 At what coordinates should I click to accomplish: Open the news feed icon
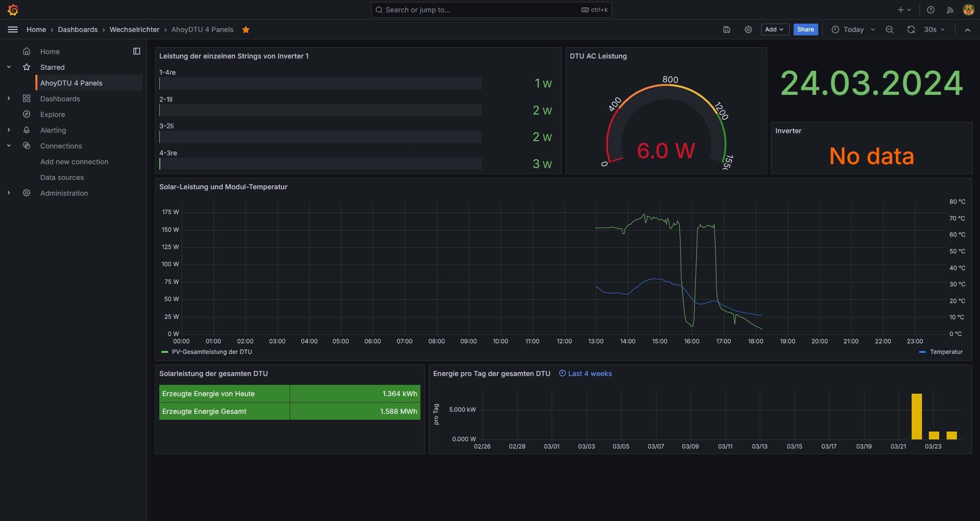click(950, 10)
